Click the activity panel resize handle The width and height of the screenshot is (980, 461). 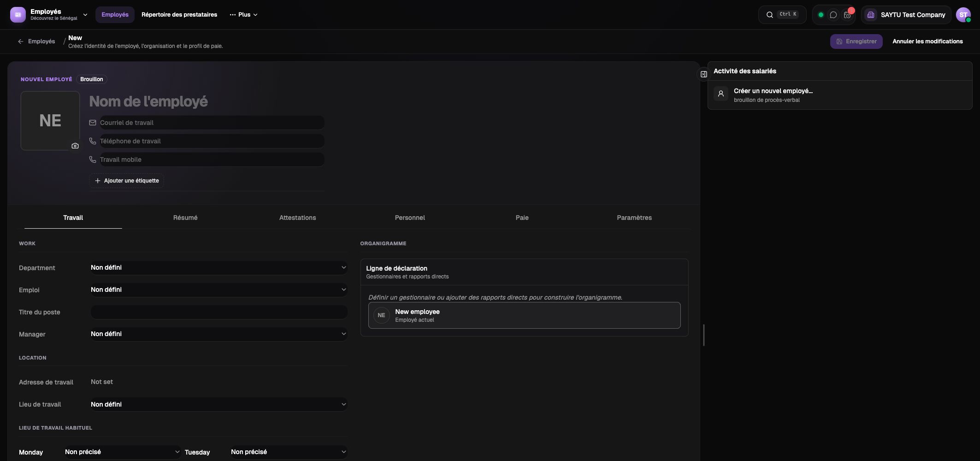tap(704, 335)
